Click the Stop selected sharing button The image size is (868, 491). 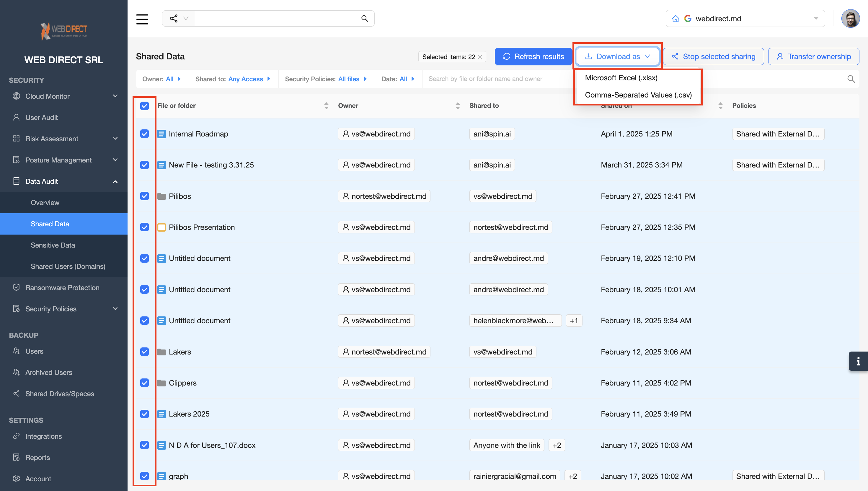click(x=713, y=57)
